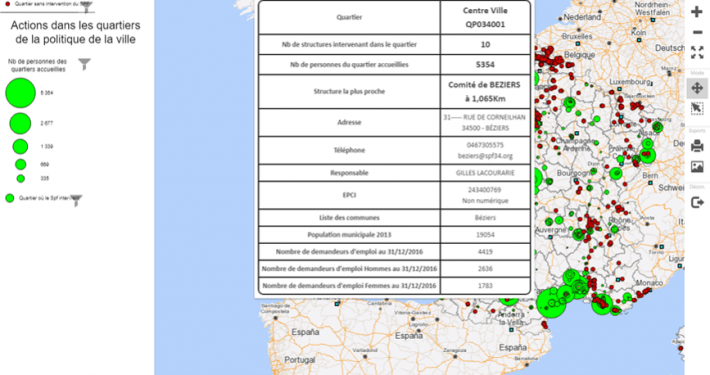Open filter for Nb de personnes accueillies
710x375 pixels.
(84, 64)
